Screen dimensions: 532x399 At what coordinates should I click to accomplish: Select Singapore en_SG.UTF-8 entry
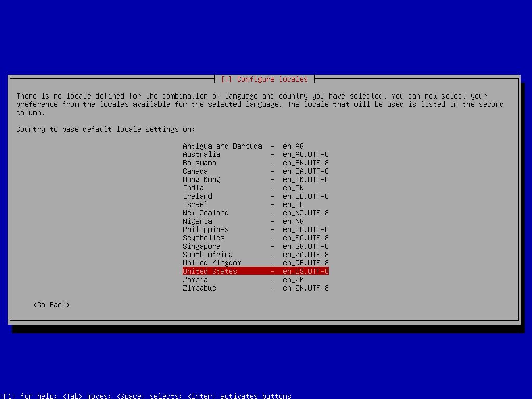pyautogui.click(x=256, y=246)
